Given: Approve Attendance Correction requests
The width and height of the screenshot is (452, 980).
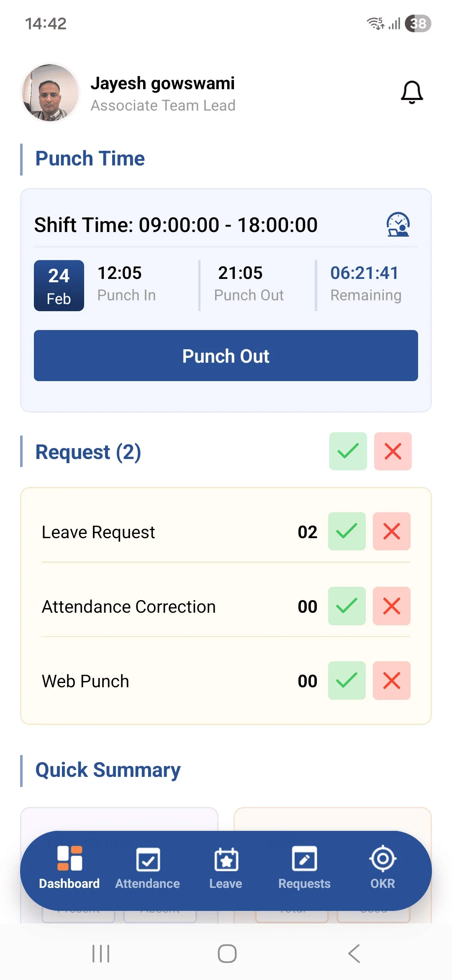Looking at the screenshot, I should [347, 606].
